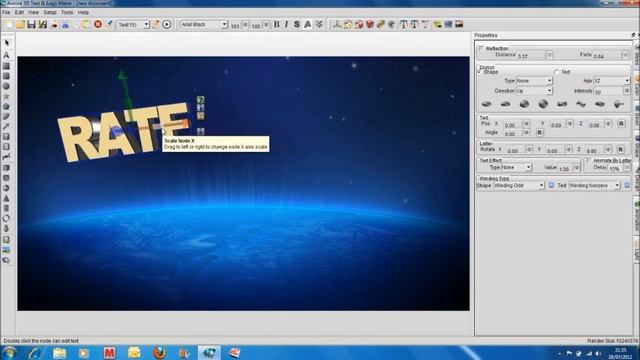This screenshot has width=640, height=360.
Task: Click the Reflection Distance value field
Action: click(531, 55)
